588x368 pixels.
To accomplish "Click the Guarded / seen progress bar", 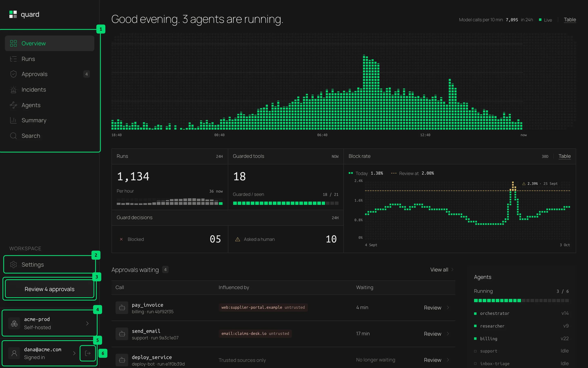I will point(285,203).
